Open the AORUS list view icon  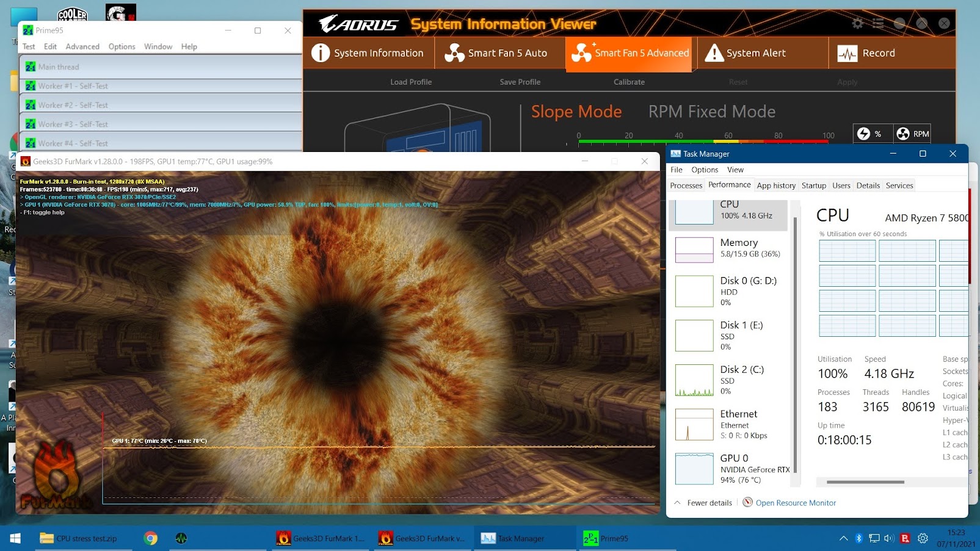(x=878, y=24)
